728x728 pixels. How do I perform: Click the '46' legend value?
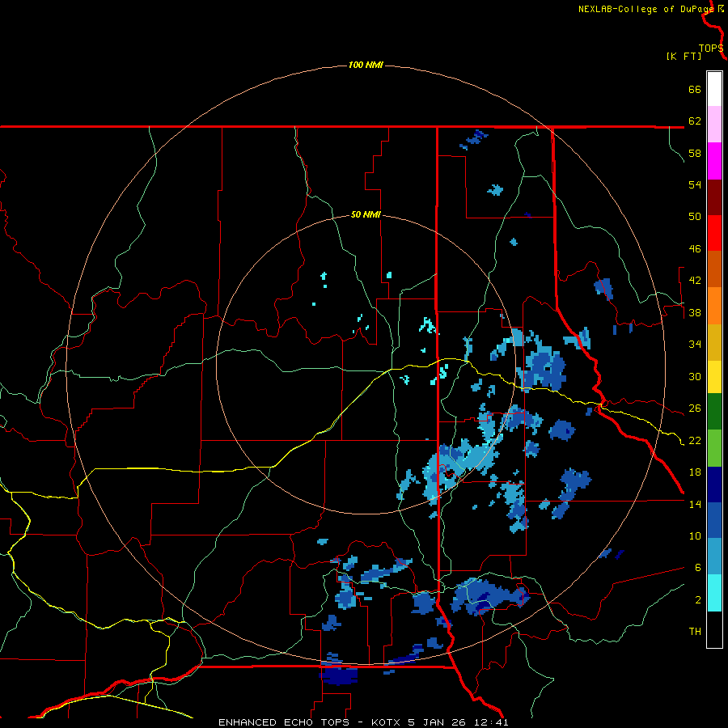point(695,249)
